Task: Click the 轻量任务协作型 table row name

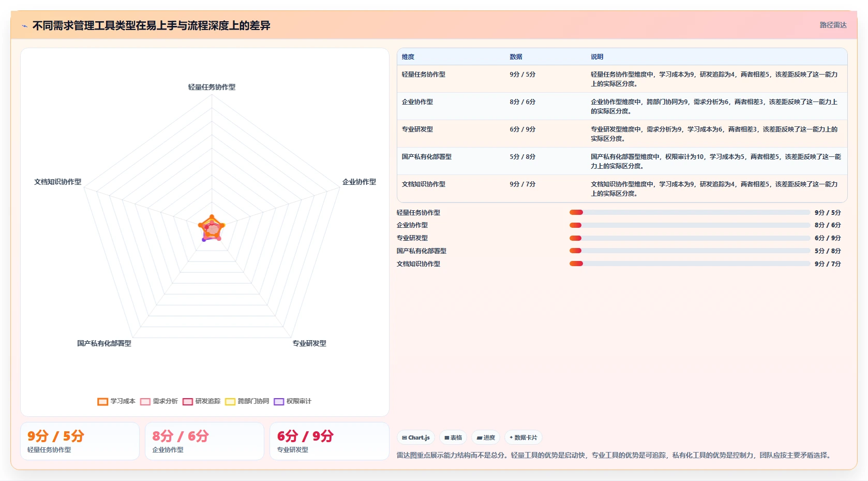Action: (424, 75)
